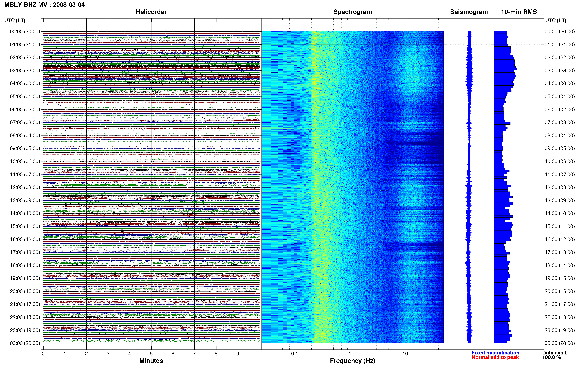Click the 3 tick label on Minutes axis
The width and height of the screenshot is (588, 368).
(108, 354)
